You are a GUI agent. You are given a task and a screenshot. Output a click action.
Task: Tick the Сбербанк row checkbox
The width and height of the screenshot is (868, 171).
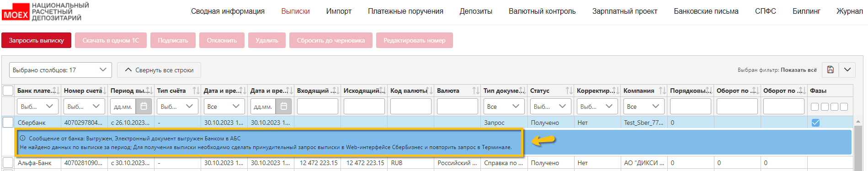[x=8, y=122]
